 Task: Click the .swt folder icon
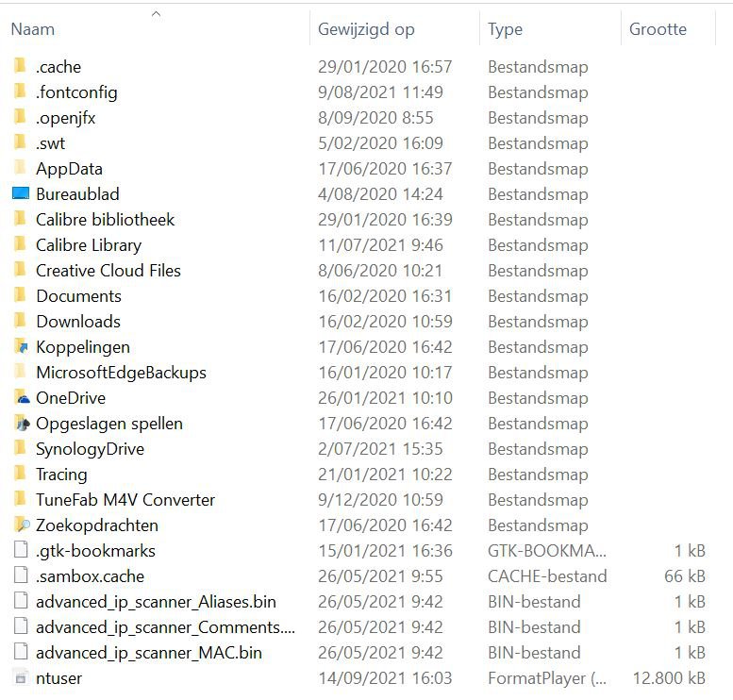tap(20, 142)
